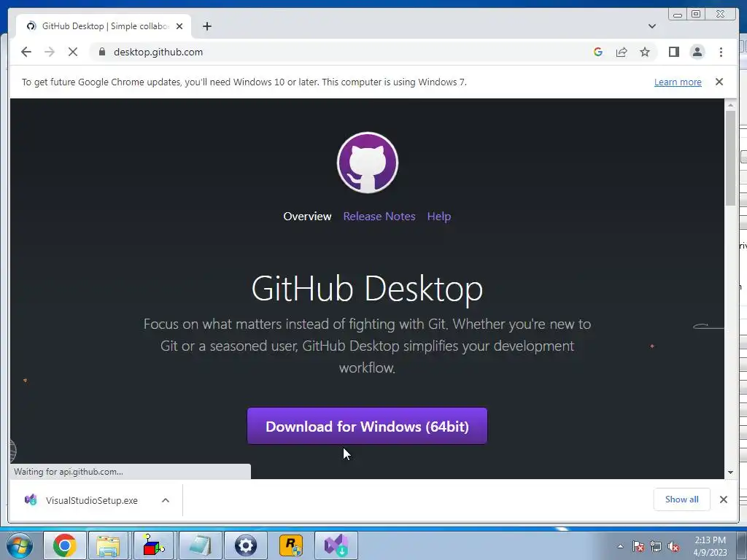
Task: Click the scroll up arrow
Action: pos(730,105)
